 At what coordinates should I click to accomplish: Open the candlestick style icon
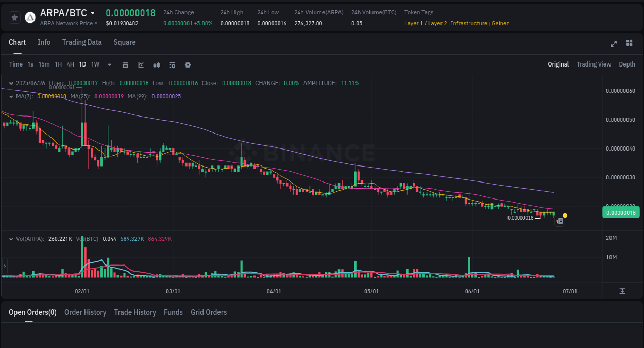coord(156,64)
